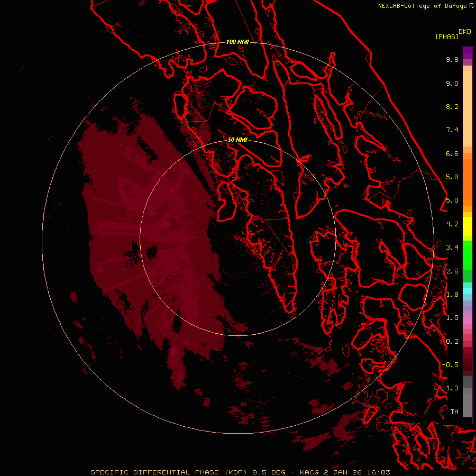Select the 100 NMI range ring label
476x476 pixels.
pyautogui.click(x=237, y=42)
